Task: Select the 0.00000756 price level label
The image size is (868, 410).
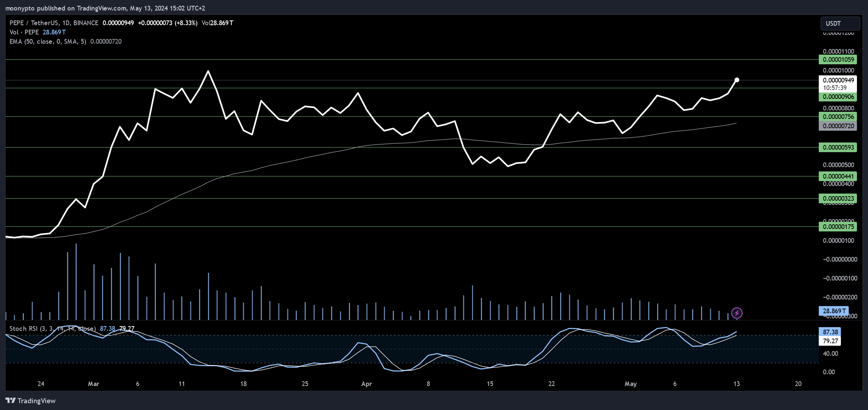Action: pos(838,117)
